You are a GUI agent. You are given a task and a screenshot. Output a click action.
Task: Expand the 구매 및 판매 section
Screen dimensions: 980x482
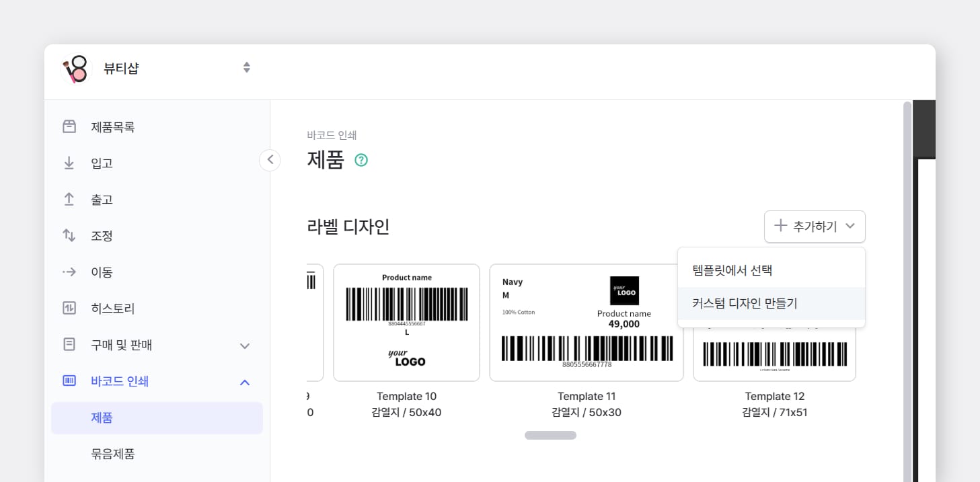pos(245,346)
